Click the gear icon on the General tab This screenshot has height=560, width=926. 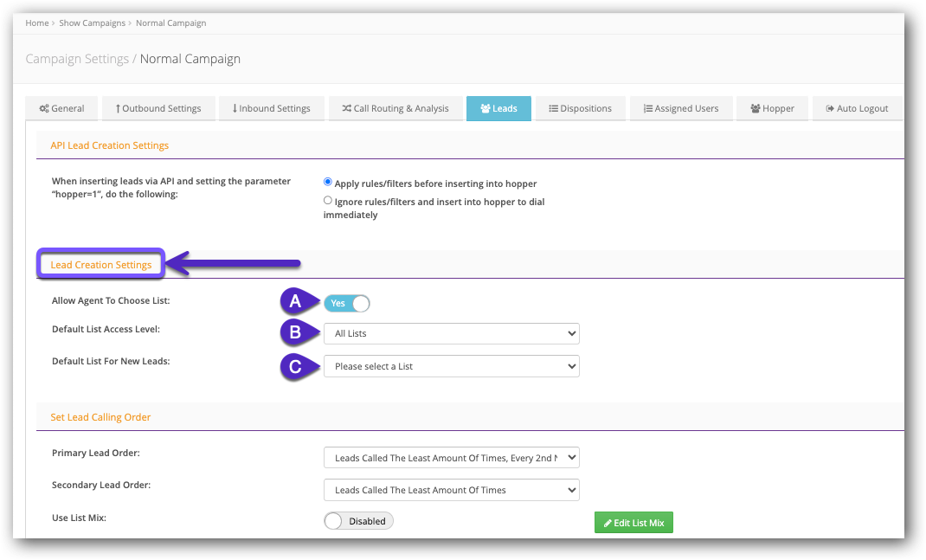point(43,107)
